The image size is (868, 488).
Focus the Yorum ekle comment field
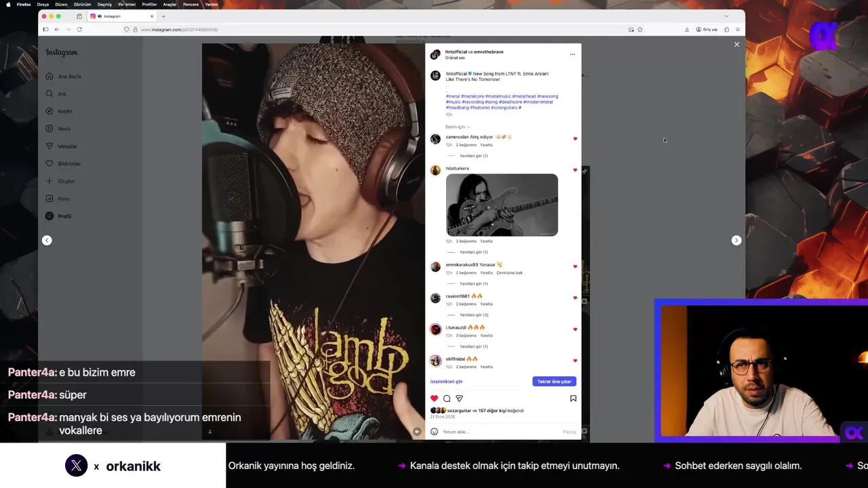tap(500, 432)
